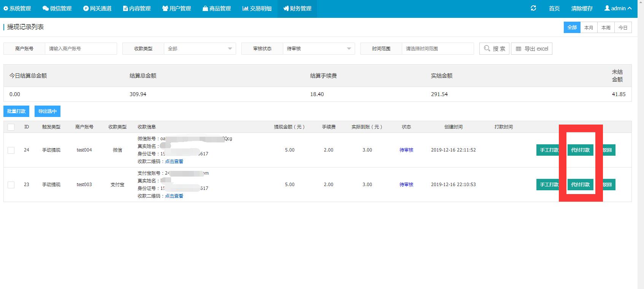Click the document icon beside 内容管理
Screen dimensions: 644x289
tap(125, 8)
